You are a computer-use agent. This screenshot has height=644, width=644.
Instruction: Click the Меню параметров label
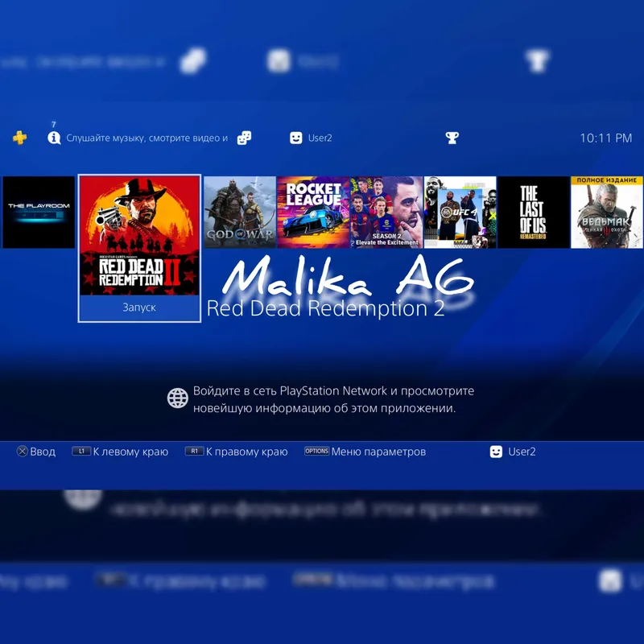tap(378, 452)
